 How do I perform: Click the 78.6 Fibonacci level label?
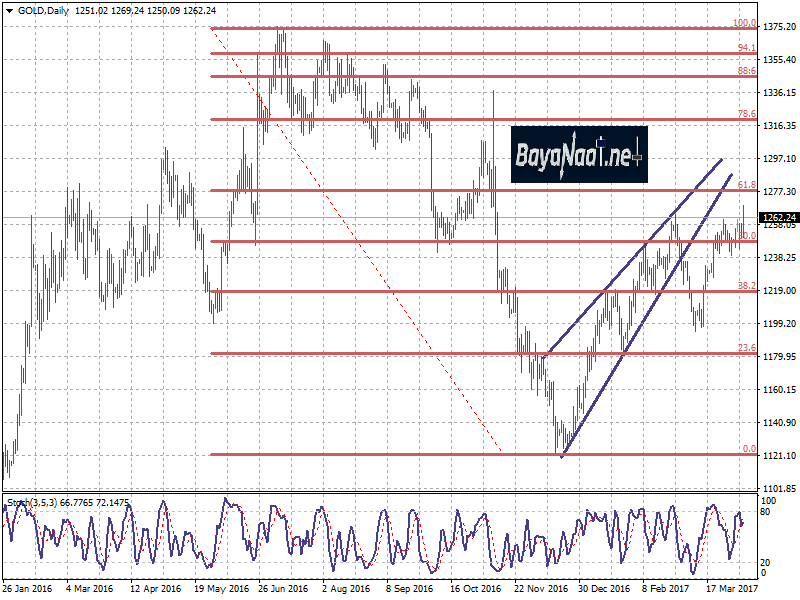[746, 114]
